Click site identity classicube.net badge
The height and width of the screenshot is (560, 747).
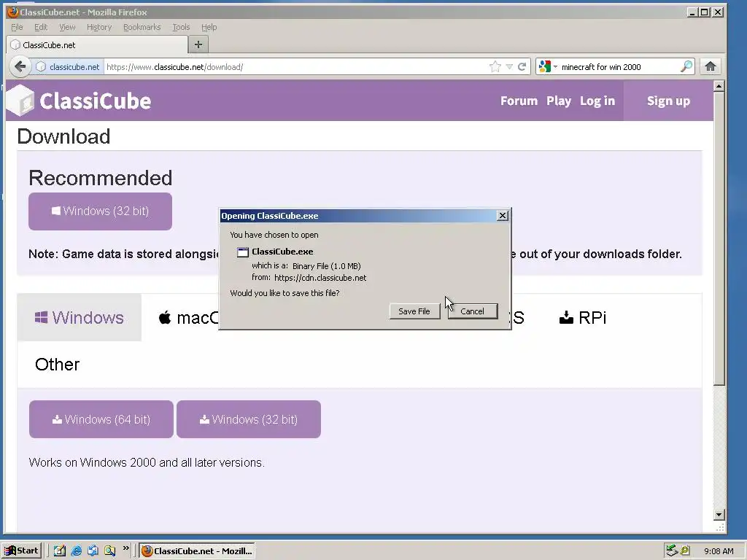[x=68, y=66]
